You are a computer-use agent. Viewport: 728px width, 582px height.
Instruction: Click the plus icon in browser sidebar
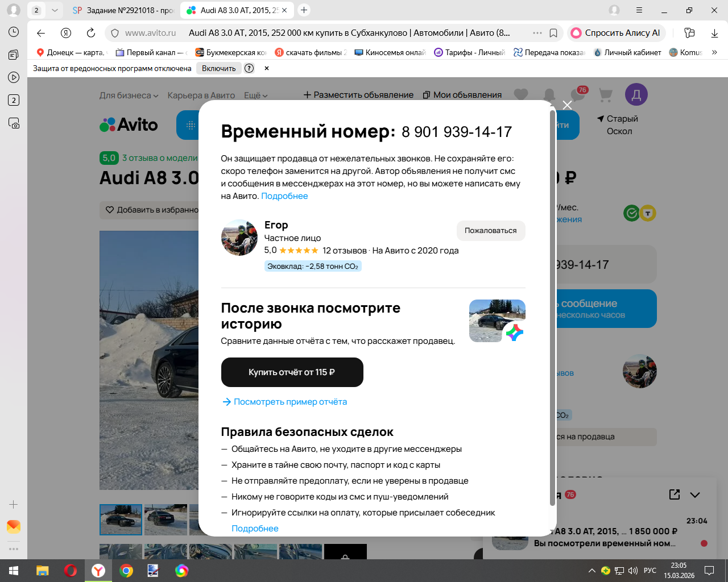tap(14, 504)
